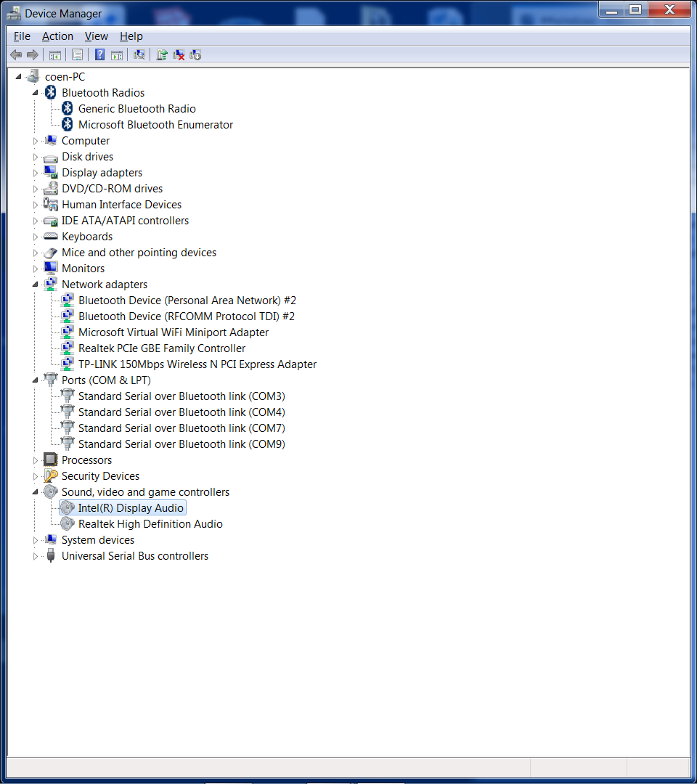Viewport: 697px width, 784px height.
Task: Select Microsoft Virtual WiFi Miniport Adapter
Action: click(x=174, y=332)
